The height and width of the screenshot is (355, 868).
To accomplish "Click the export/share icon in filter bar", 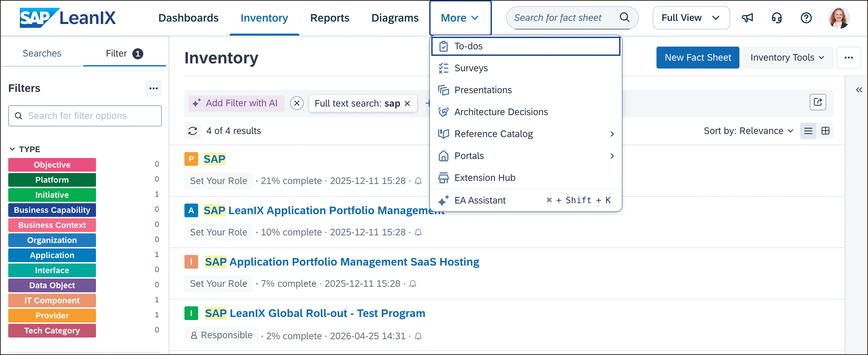I will point(818,102).
